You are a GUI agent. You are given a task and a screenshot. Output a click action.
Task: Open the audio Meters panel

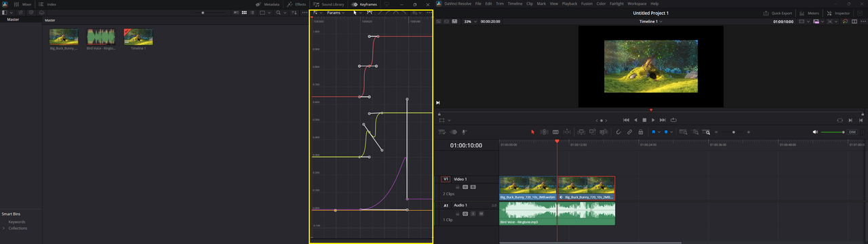pos(809,13)
